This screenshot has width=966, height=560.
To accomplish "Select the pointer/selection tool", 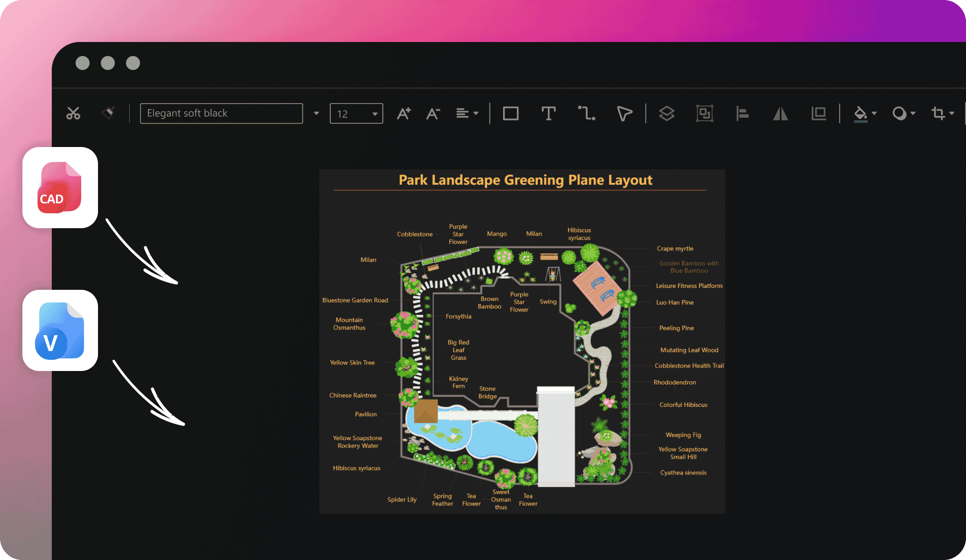I will (624, 112).
